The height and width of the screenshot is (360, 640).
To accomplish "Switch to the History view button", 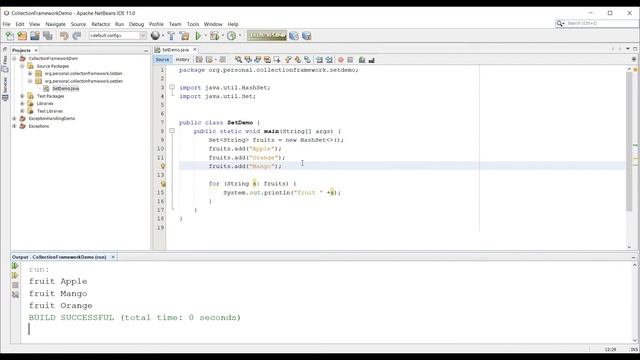I will click(x=182, y=60).
